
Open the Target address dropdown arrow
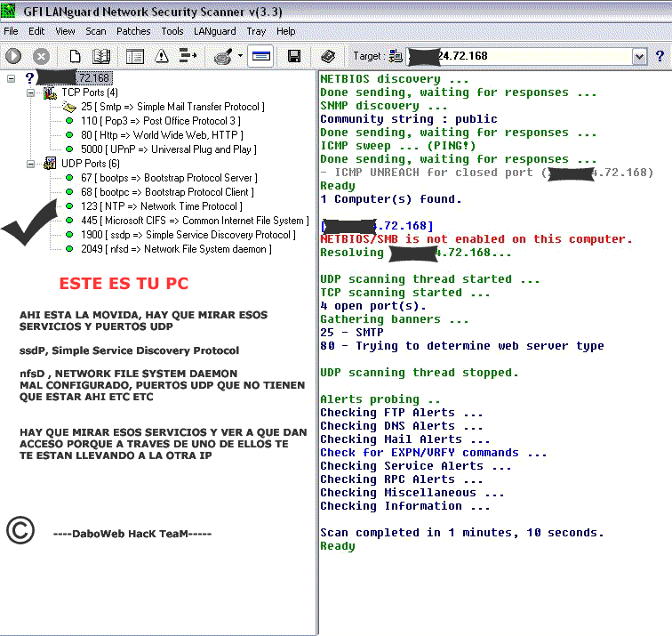(x=639, y=56)
